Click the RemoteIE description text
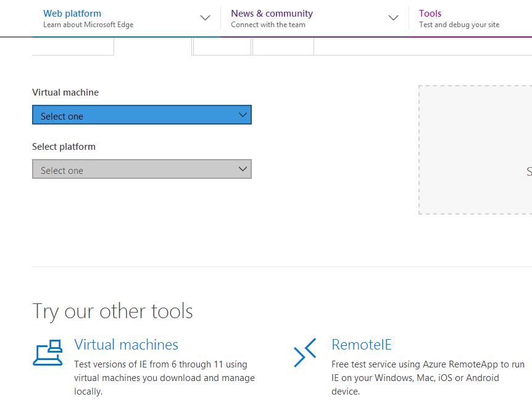The image size is (532, 410). [428, 378]
